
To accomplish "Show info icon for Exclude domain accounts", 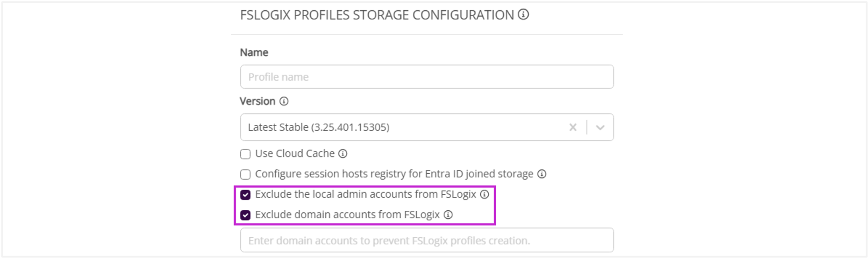I will click(x=448, y=215).
